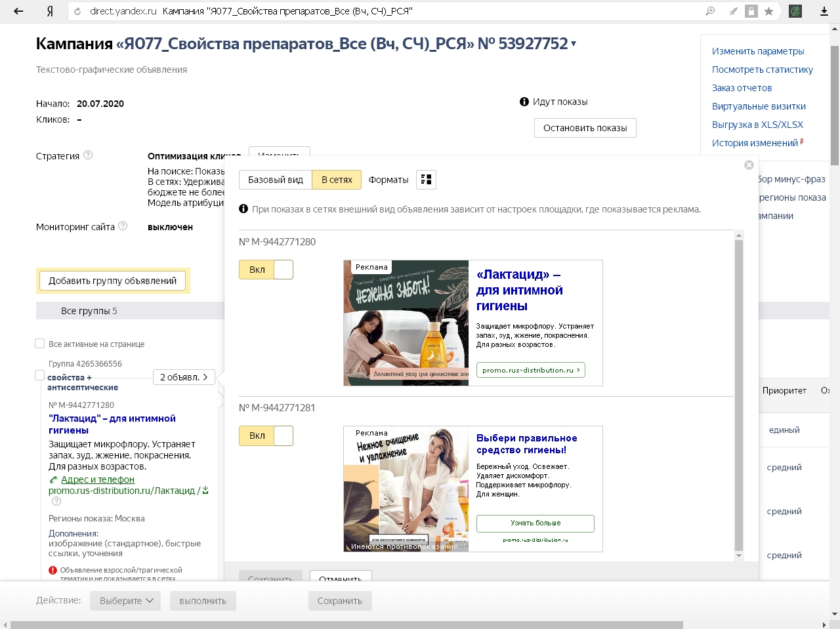Open История изменений link

(755, 143)
